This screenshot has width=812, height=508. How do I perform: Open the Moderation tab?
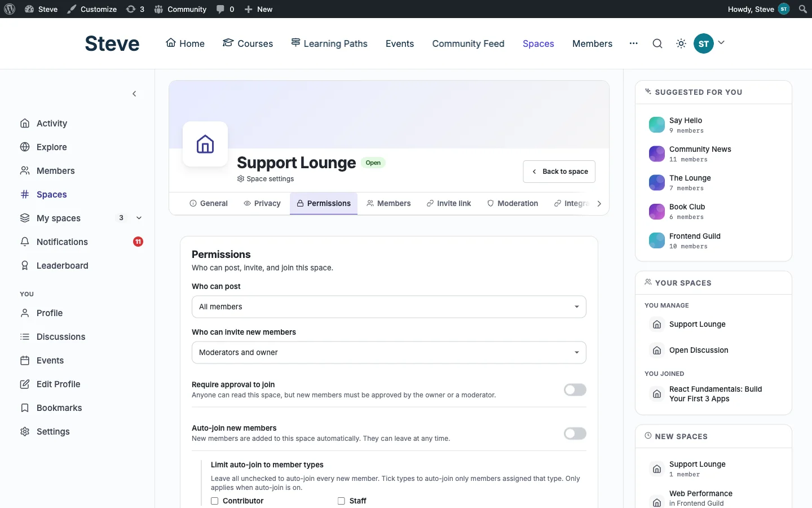(513, 204)
